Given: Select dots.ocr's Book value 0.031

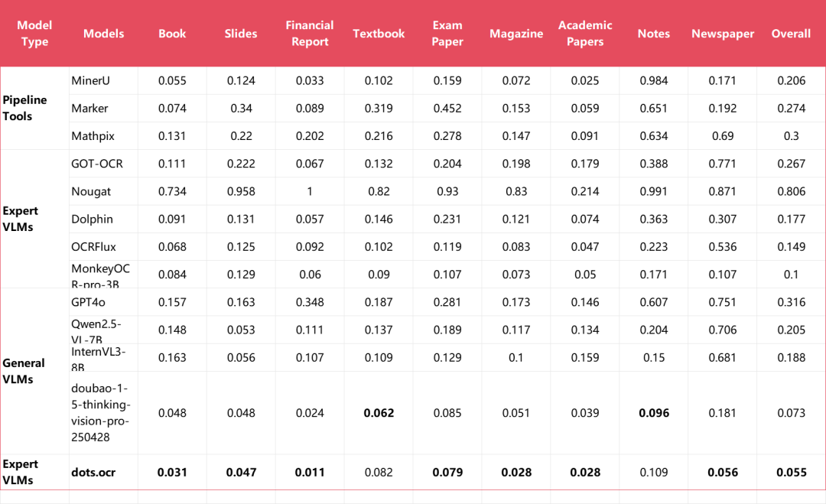Looking at the screenshot, I should [x=172, y=473].
